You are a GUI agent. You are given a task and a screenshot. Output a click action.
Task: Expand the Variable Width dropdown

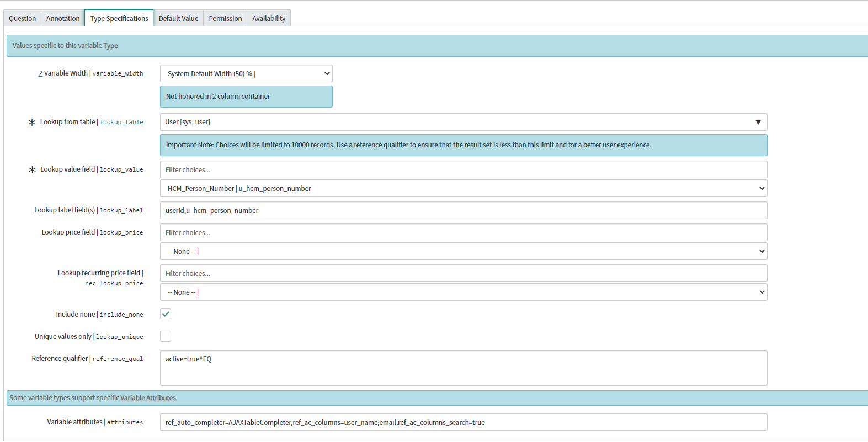[x=246, y=73]
